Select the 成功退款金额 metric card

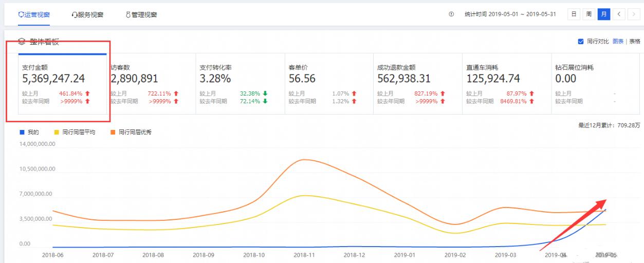[418, 84]
